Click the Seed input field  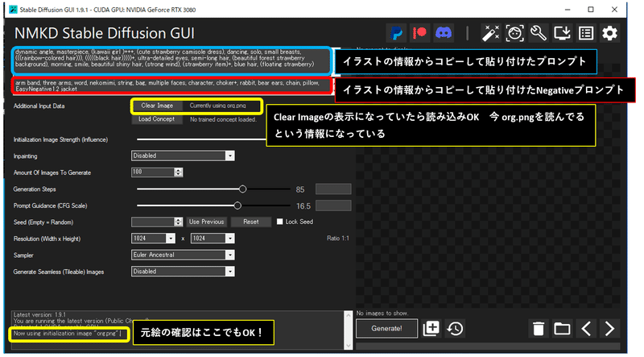[153, 222]
